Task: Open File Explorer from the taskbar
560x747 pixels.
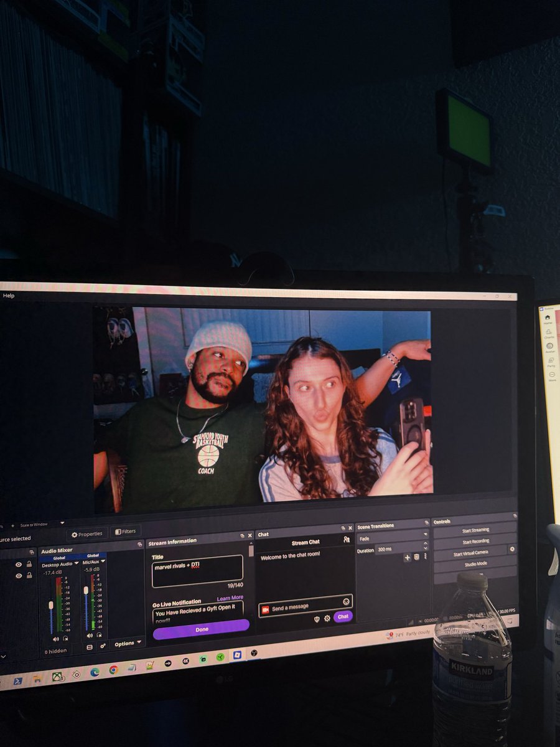Action: 37,678
